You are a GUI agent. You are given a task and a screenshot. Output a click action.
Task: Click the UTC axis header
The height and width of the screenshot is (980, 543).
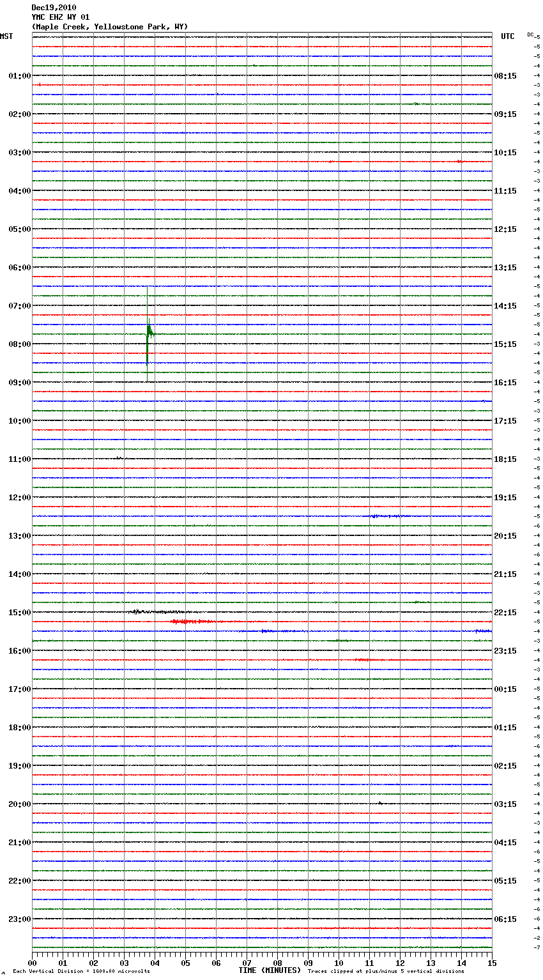pos(508,36)
